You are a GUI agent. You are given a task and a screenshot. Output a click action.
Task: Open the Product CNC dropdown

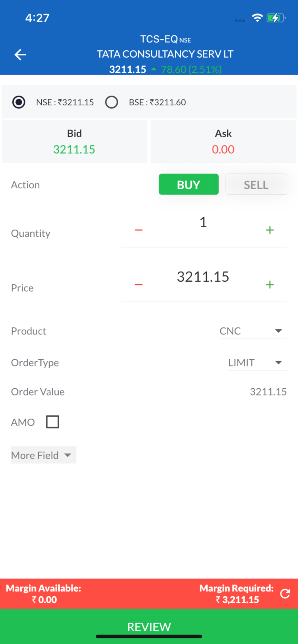[x=253, y=331]
